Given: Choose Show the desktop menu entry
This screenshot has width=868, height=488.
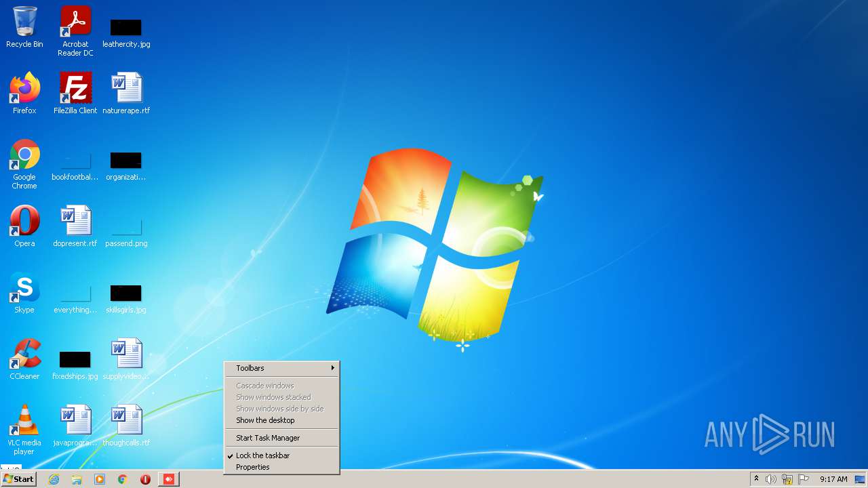Looking at the screenshot, I should (281, 420).
